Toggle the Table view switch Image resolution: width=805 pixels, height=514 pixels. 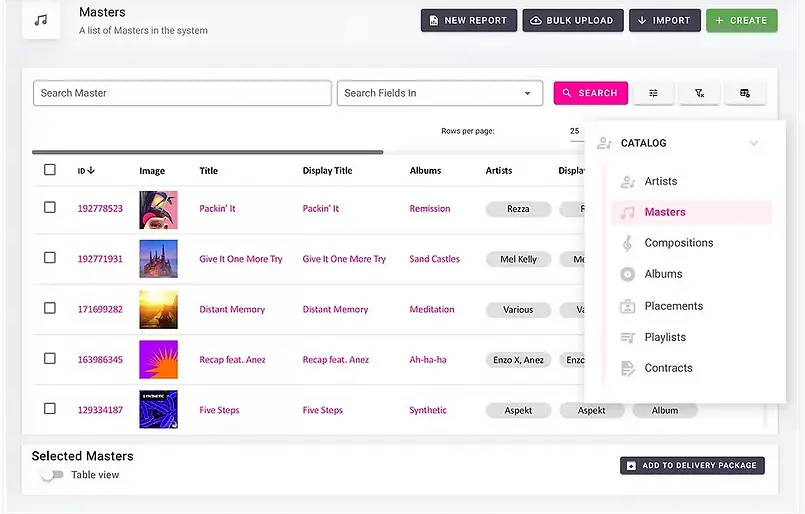52,475
